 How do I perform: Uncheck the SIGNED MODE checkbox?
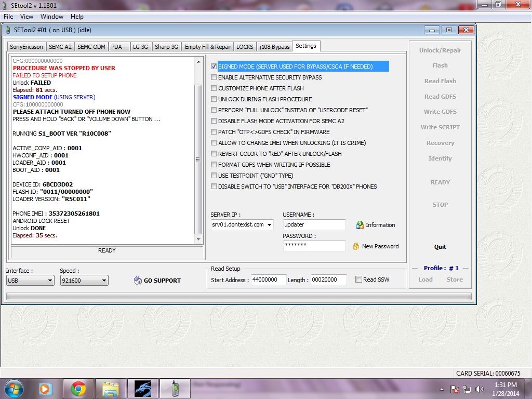[214, 66]
